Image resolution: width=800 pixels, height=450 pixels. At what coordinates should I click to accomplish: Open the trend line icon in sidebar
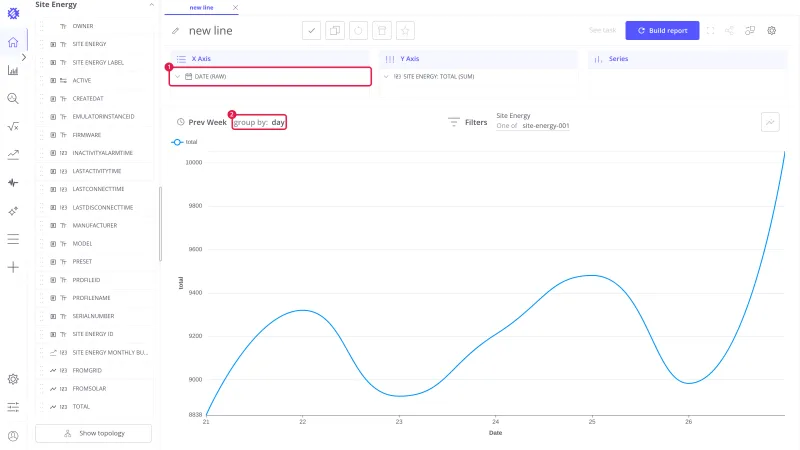[x=13, y=155]
